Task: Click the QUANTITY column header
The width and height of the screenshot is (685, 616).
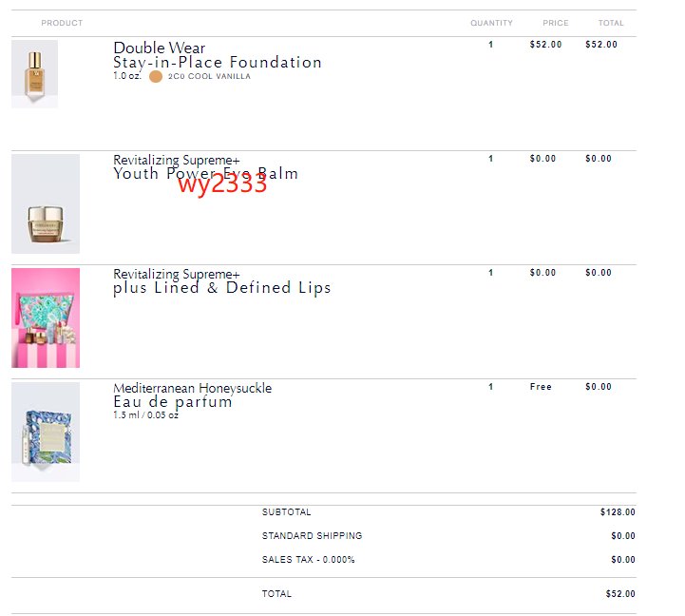Action: pos(491,23)
